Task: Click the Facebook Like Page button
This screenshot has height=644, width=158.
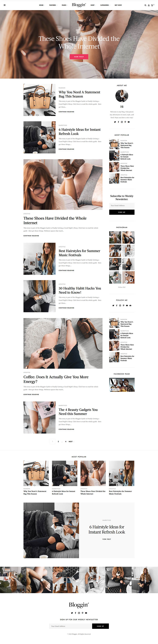Action: click(x=115, y=390)
